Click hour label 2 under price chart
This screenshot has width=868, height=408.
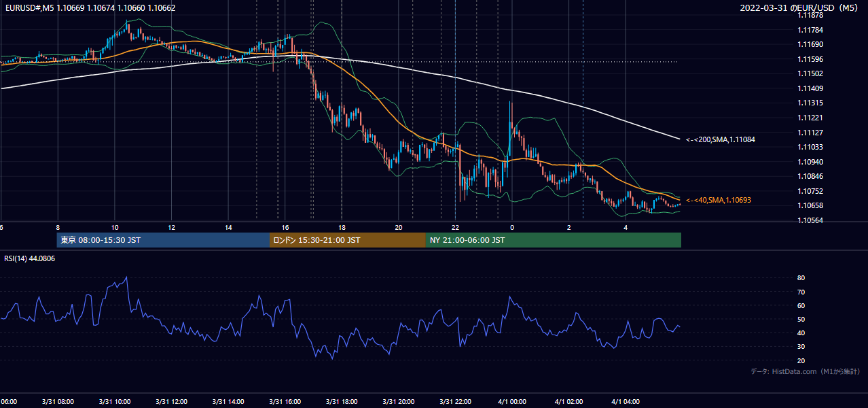click(x=568, y=228)
